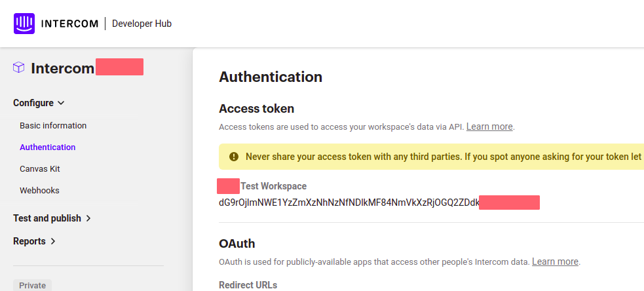Expand the Reports section
The image size is (644, 291).
34,241
